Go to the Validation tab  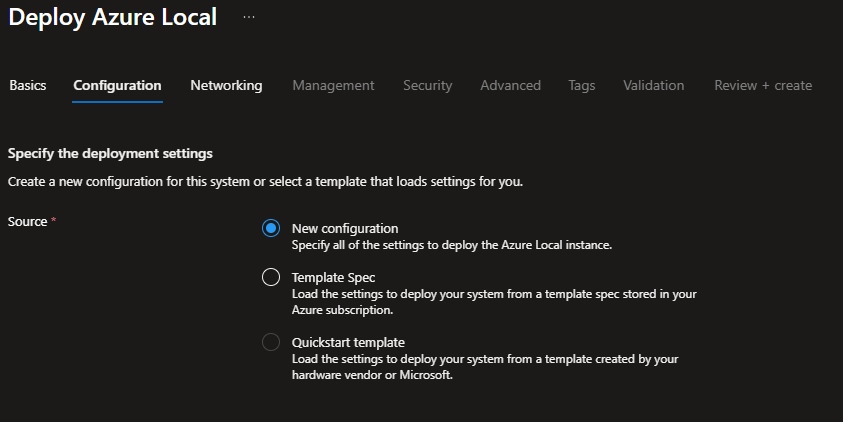pos(653,86)
